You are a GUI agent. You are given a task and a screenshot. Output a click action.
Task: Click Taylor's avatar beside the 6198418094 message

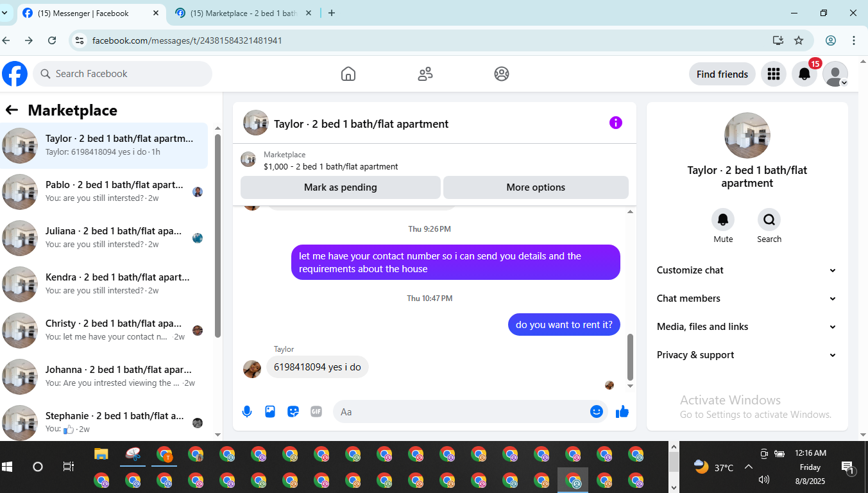252,368
